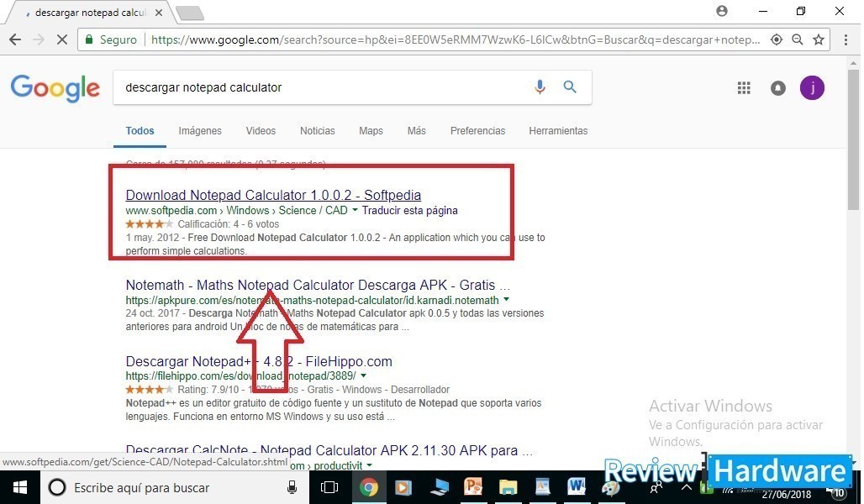Open PowerPoint from the taskbar

click(473, 487)
